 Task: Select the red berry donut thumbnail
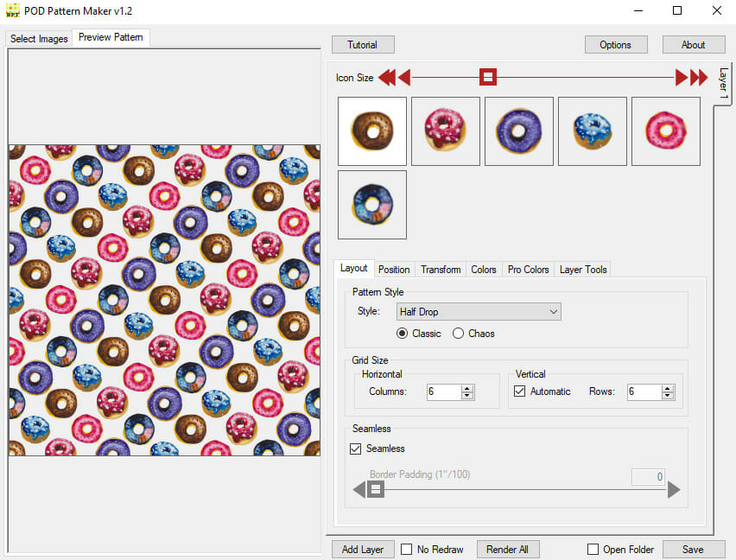pyautogui.click(x=446, y=131)
